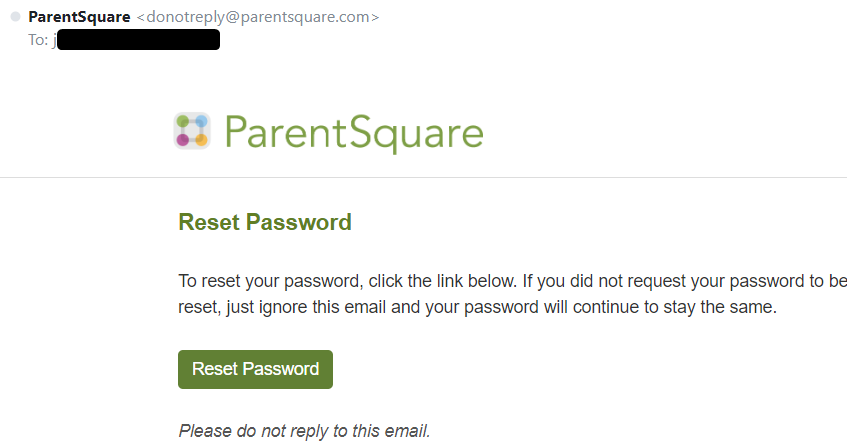Click the green dot in the logo

point(183,121)
